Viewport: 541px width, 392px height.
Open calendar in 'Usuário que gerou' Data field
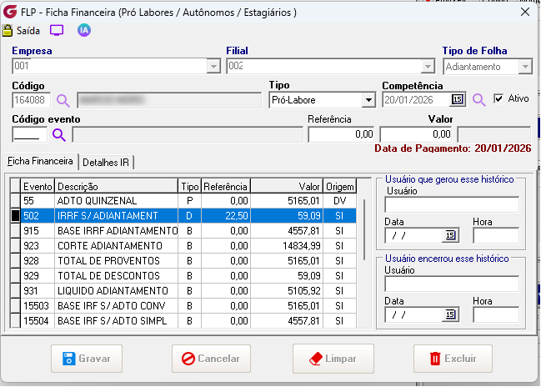tap(450, 235)
